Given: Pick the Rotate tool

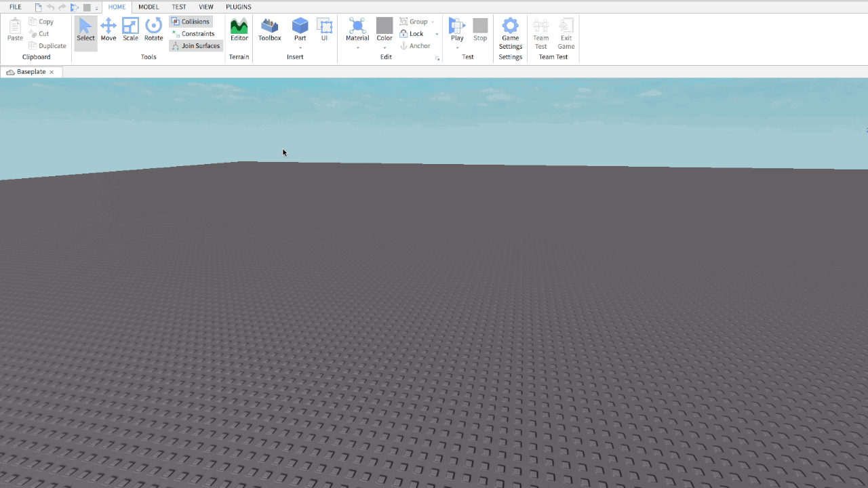Looking at the screenshot, I should [154, 30].
